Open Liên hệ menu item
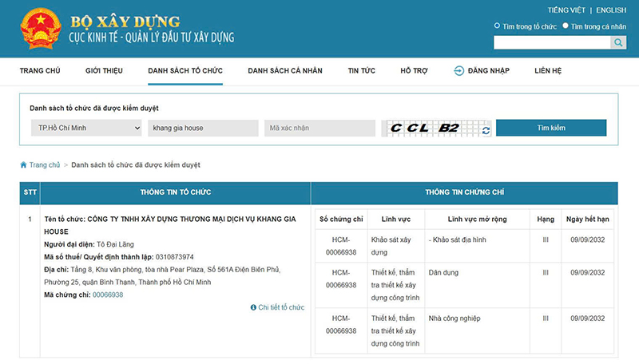The width and height of the screenshot is (639, 364). pos(548,71)
